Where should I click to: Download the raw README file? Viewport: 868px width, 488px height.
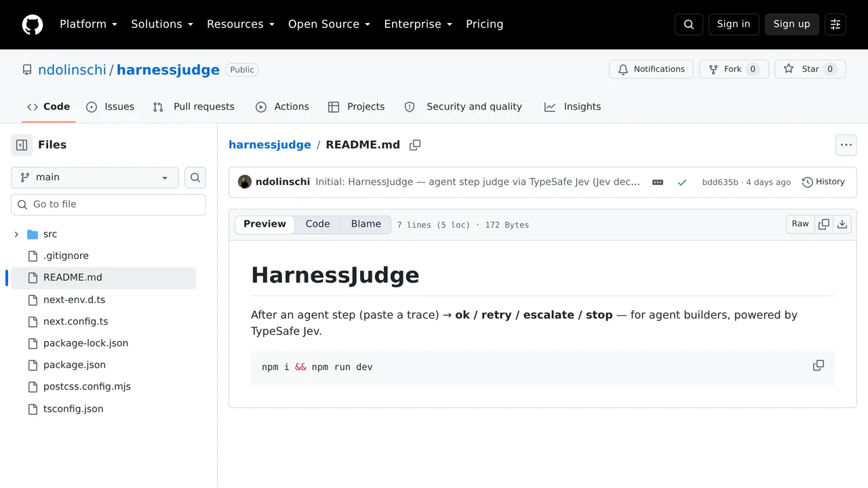tap(842, 224)
